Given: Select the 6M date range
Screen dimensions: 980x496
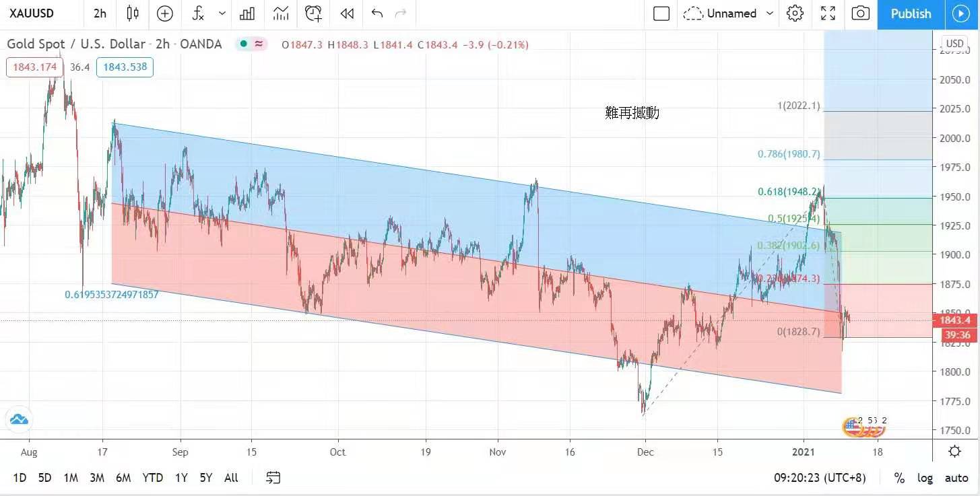Looking at the screenshot, I should tap(123, 478).
